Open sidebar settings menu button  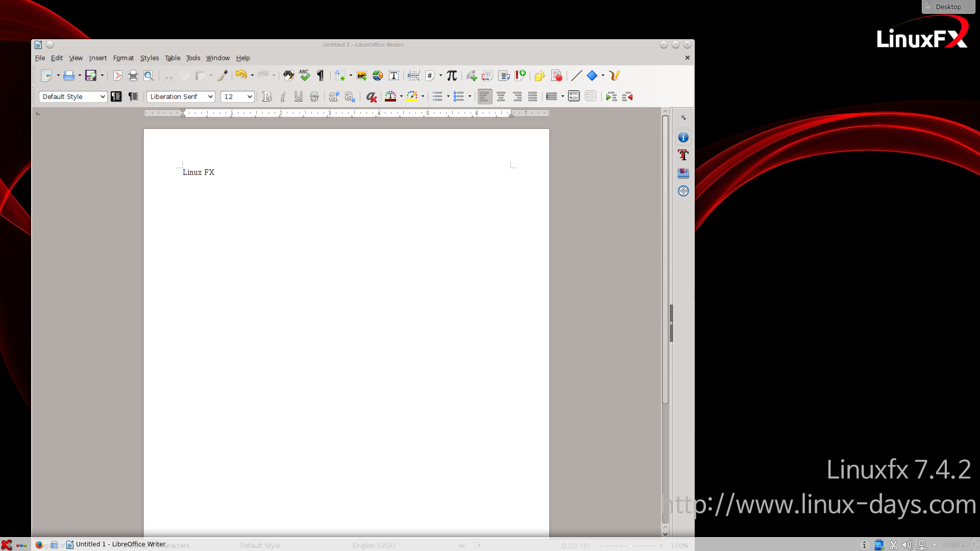pyautogui.click(x=683, y=117)
